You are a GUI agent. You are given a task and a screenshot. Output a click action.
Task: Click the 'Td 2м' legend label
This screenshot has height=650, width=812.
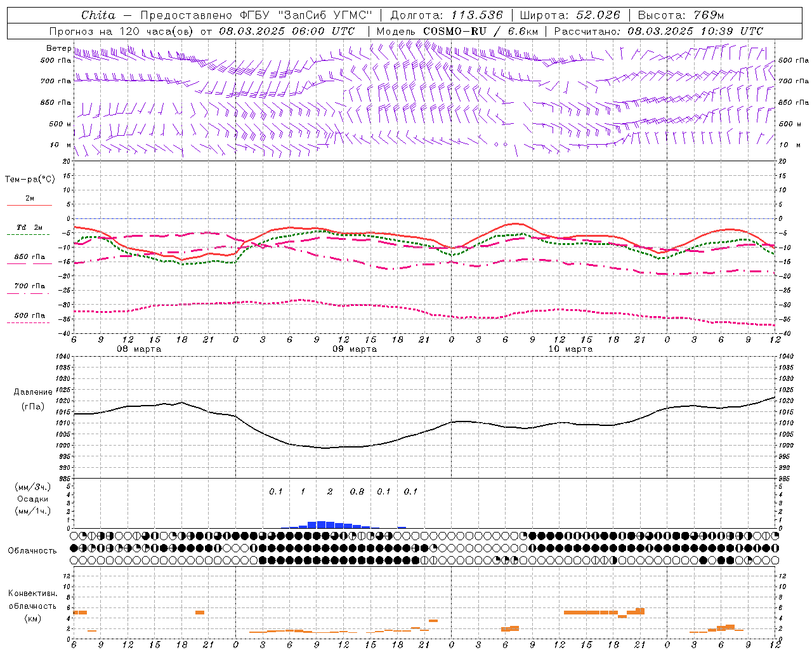29,227
